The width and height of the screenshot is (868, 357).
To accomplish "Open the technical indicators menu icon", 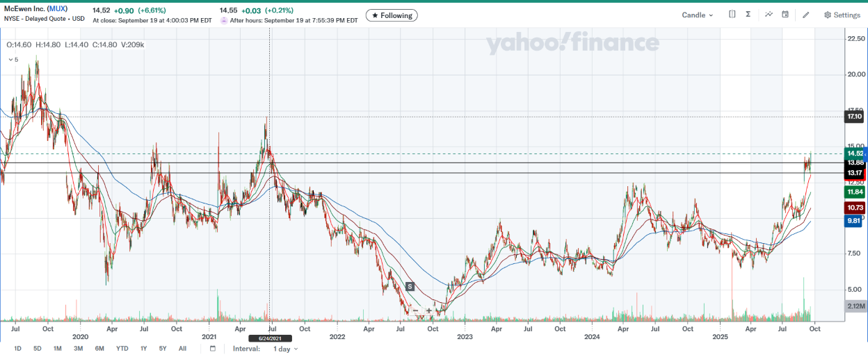I will click(x=769, y=15).
